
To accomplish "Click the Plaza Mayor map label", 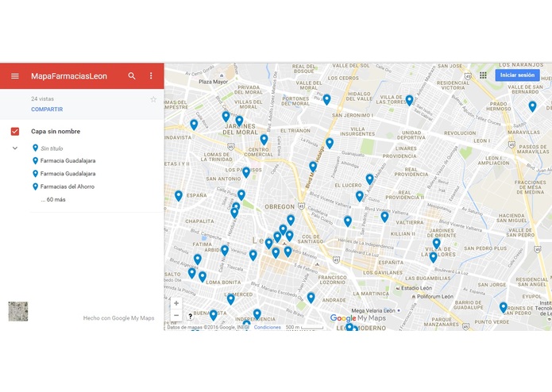I will pos(214,82).
